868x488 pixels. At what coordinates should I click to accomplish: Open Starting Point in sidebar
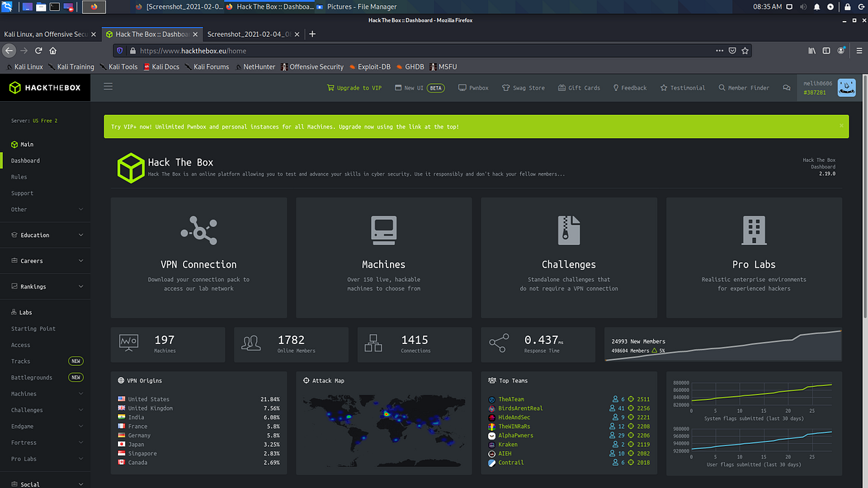[x=33, y=329]
